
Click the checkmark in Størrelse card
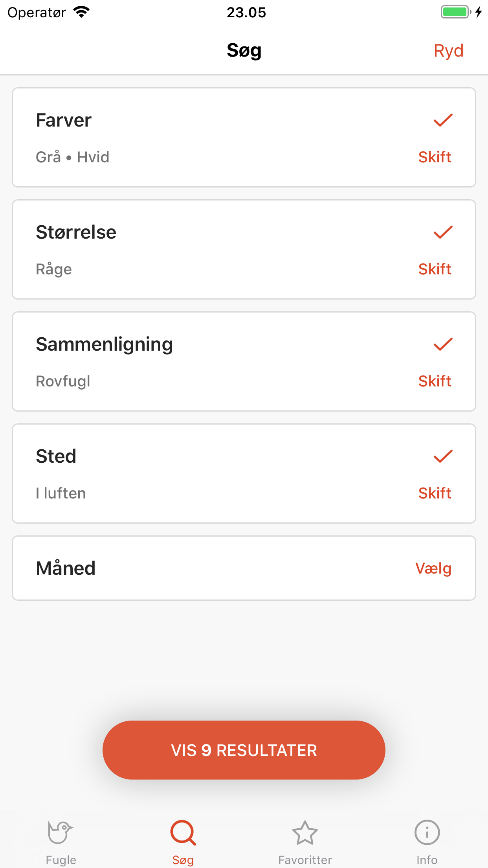pos(443,232)
